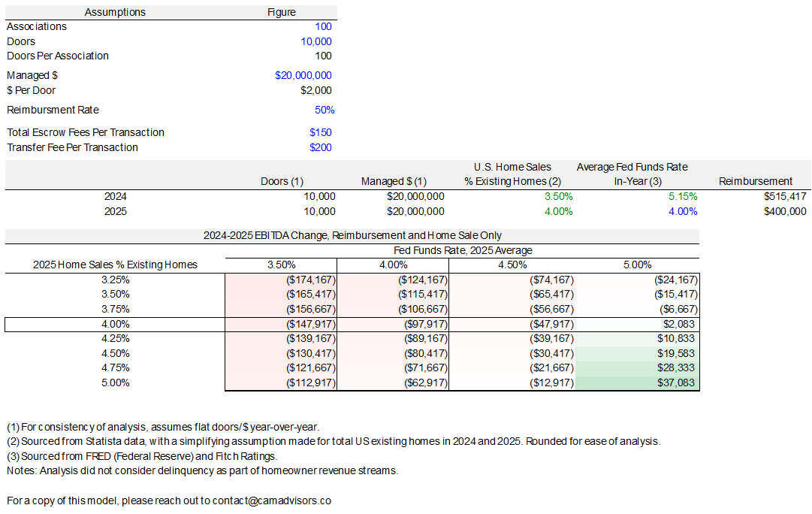Viewport: 812px width, 514px height.
Task: Click the cell showing ($97,917)
Action: [x=393, y=325]
